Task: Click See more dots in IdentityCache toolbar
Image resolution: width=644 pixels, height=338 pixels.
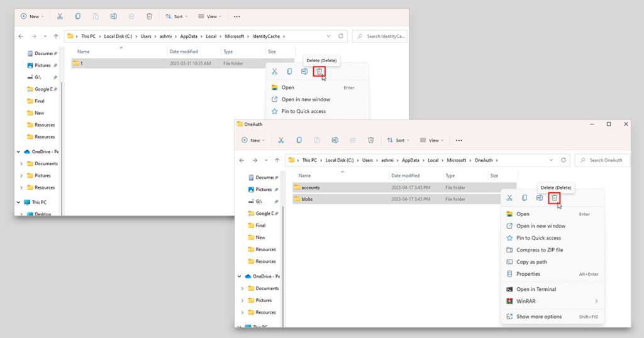Action: [x=237, y=16]
